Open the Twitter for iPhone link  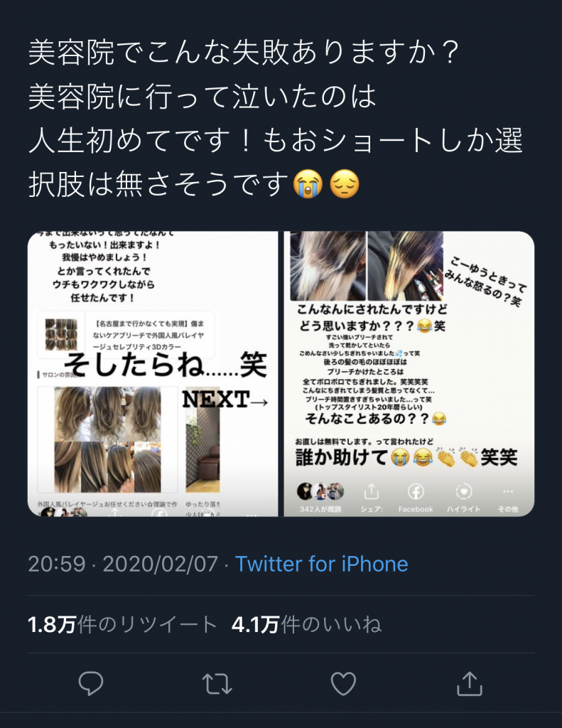(322, 564)
